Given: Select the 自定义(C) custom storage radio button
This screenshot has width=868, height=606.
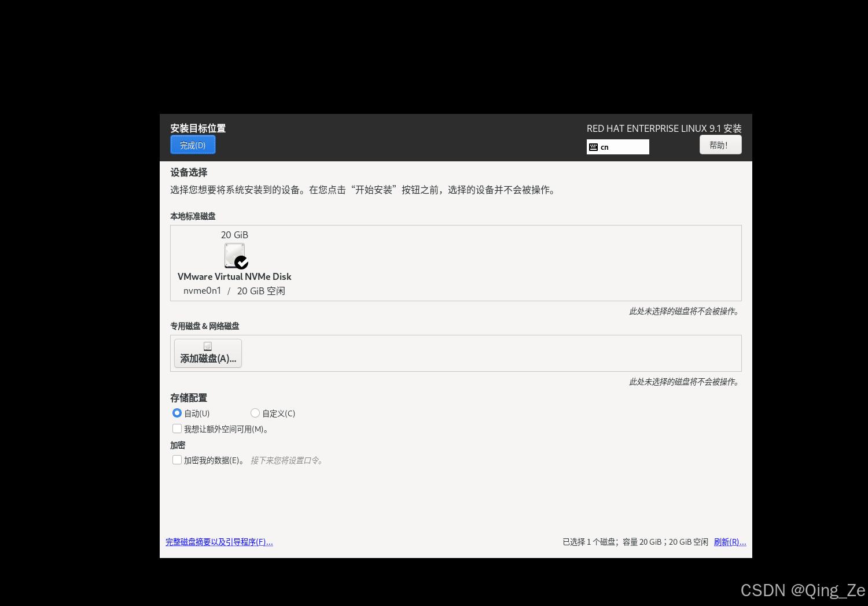Looking at the screenshot, I should click(255, 413).
